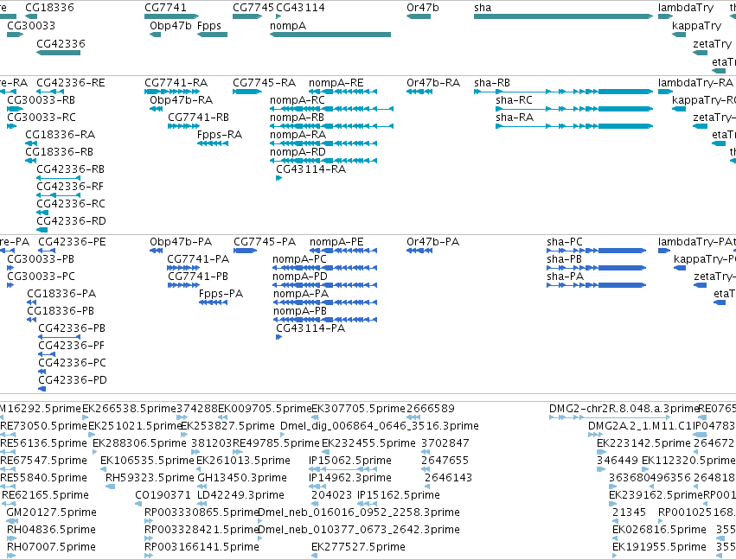This screenshot has height=560, width=736.
Task: Click the RH04836.5prime EST label
Action: coord(51,530)
